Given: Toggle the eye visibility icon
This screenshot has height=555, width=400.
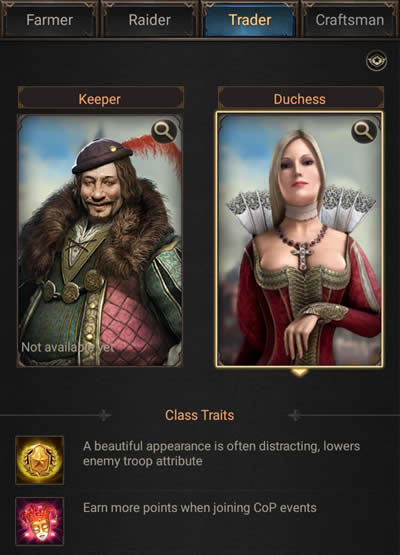Looking at the screenshot, I should 376,61.
